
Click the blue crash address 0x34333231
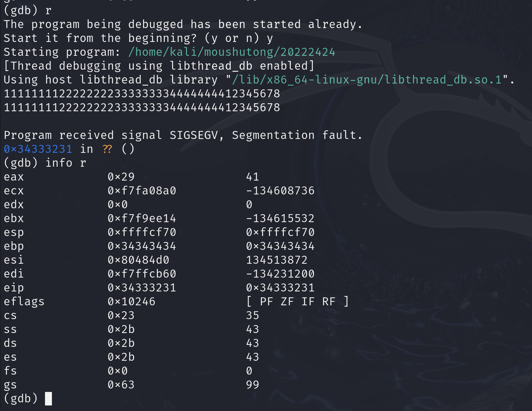pyautogui.click(x=38, y=149)
